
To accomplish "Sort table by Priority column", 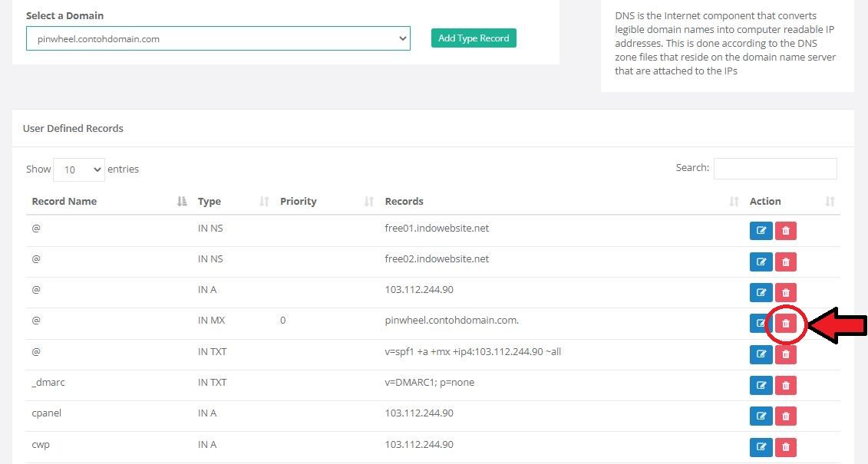I will [299, 201].
